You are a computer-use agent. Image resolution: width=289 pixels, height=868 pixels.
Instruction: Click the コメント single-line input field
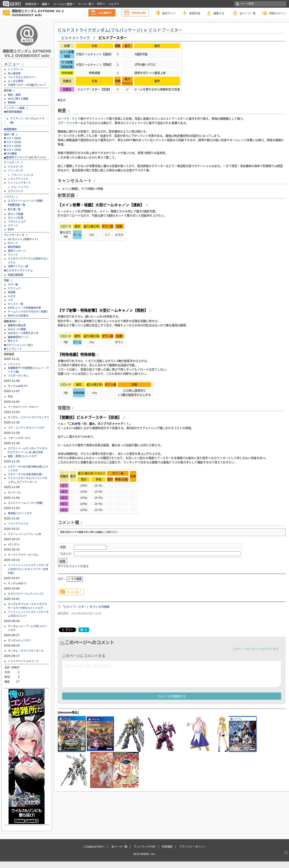[157, 554]
